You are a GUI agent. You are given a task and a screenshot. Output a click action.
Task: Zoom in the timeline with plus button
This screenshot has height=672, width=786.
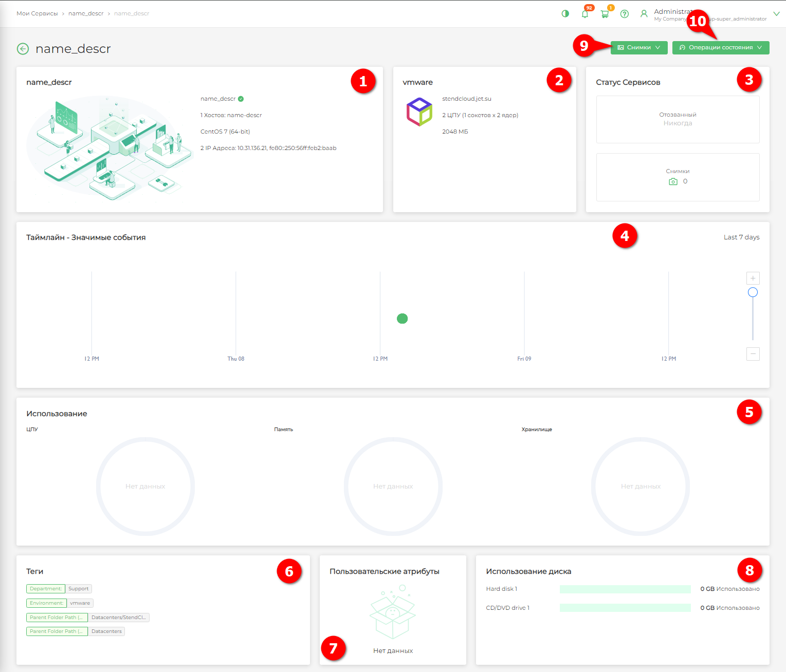click(753, 278)
